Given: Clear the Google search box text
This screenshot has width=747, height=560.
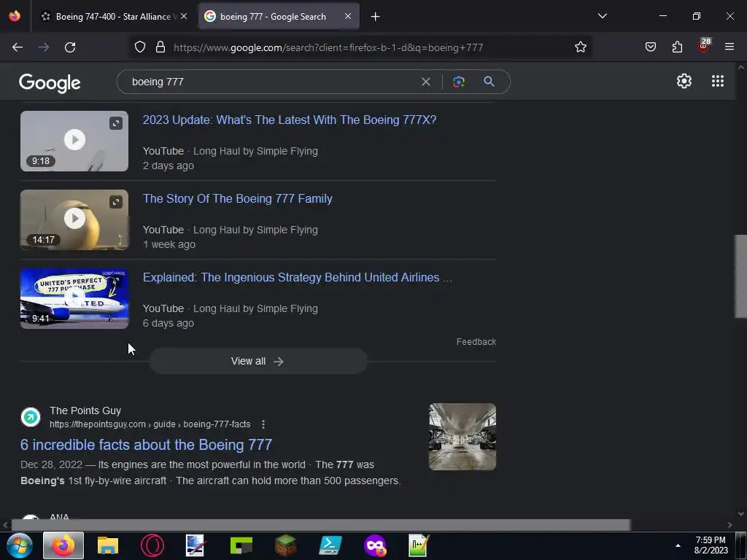Looking at the screenshot, I should (426, 82).
